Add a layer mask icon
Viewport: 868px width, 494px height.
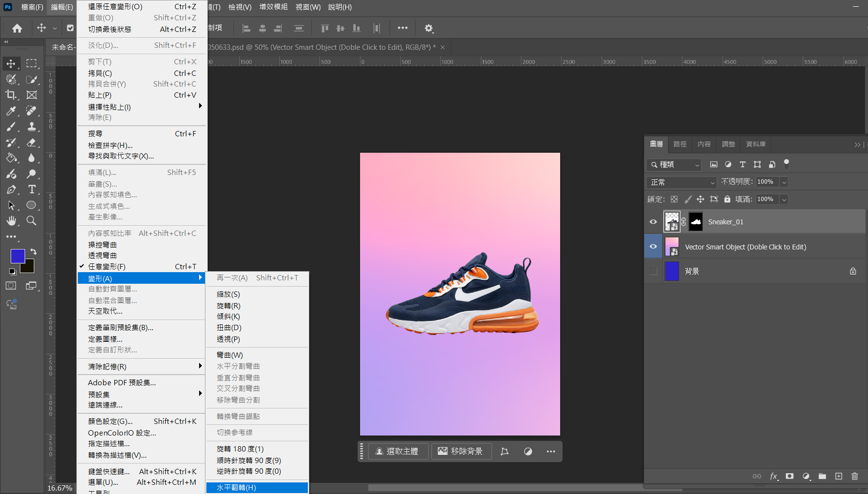pos(790,476)
